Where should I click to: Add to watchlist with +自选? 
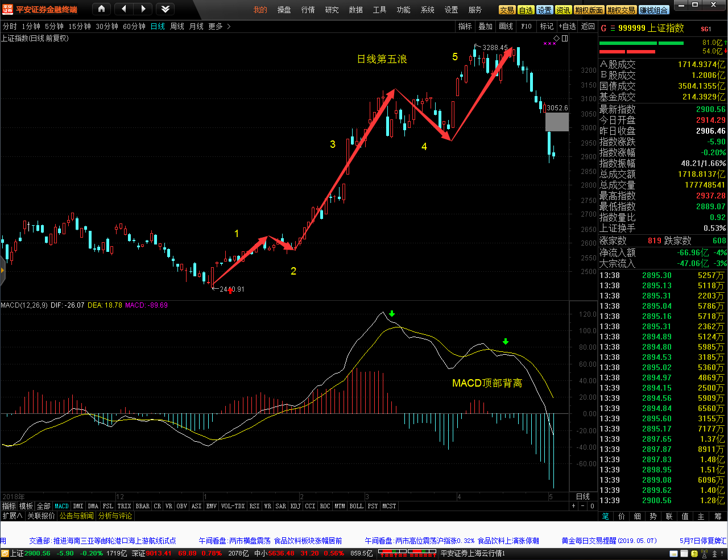(567, 27)
